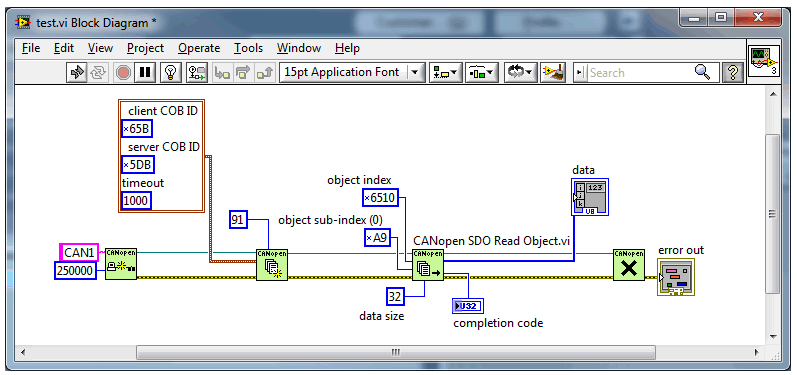Click the 'data size' label
The height and width of the screenshot is (375, 797).
coord(382,316)
